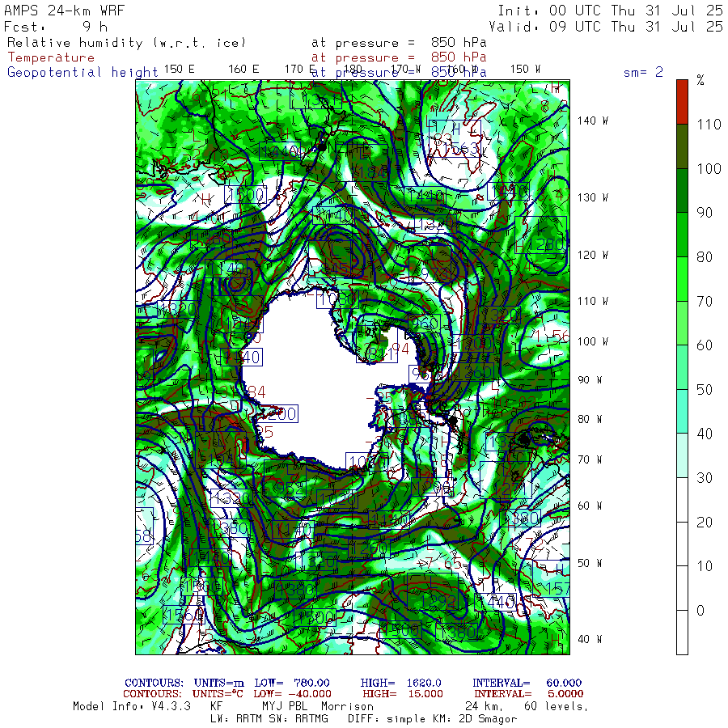The height and width of the screenshot is (728, 728).
Task: Click the red 'at pressure = 850 hPa' text
Action: pyautogui.click(x=399, y=57)
